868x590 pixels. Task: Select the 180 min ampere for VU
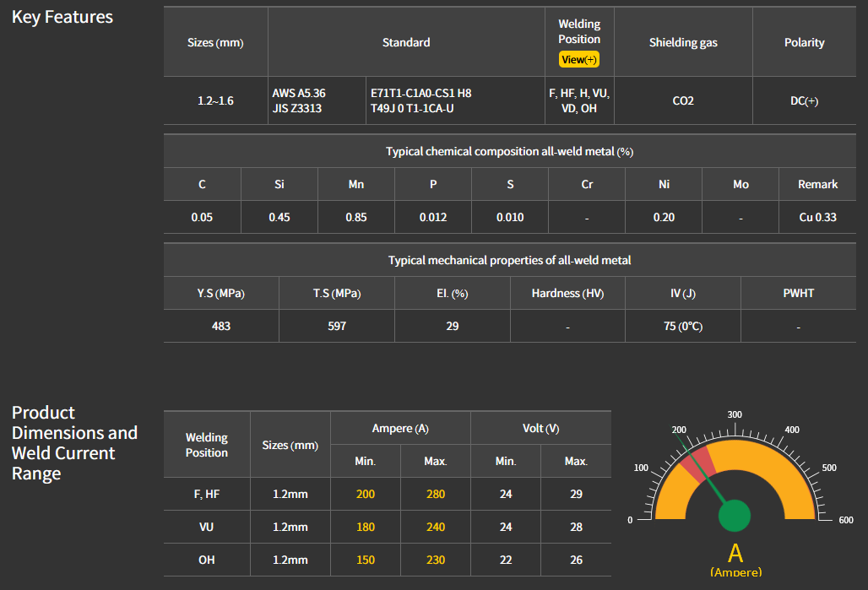tap(366, 527)
